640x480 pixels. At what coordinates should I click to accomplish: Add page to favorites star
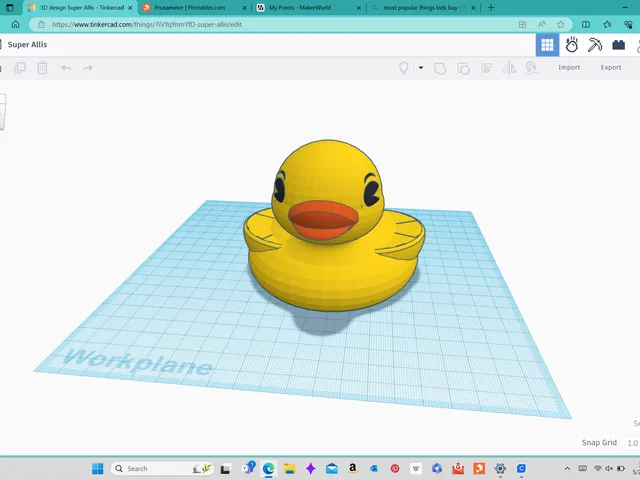tap(560, 24)
